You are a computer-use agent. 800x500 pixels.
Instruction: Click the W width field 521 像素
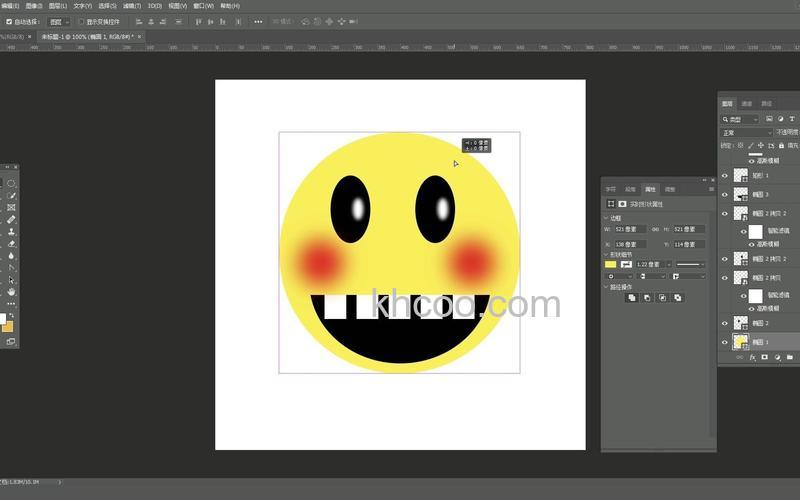pos(630,229)
